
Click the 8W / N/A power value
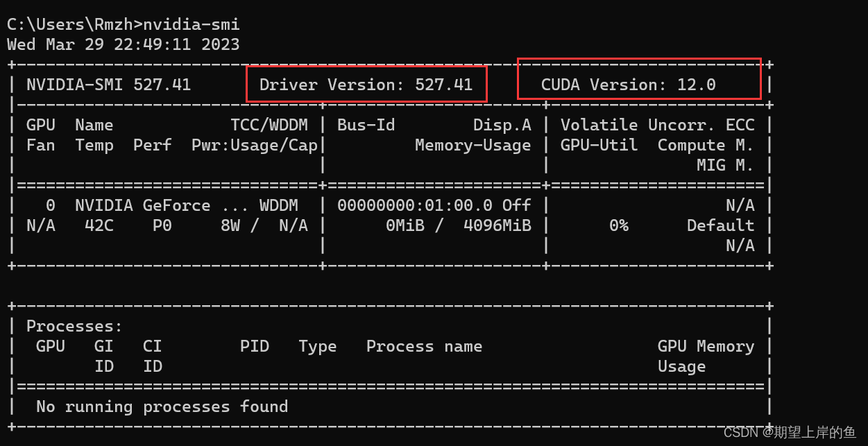[x=264, y=225]
